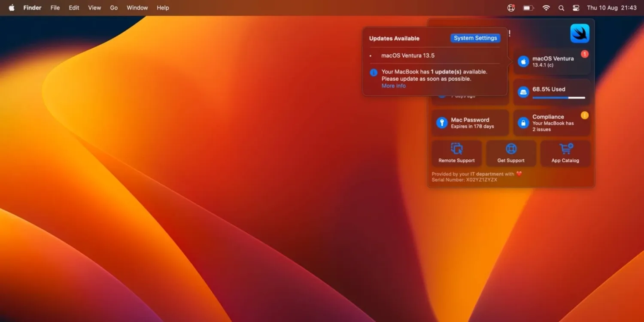Click the orange Compliance warning badge

pyautogui.click(x=584, y=115)
